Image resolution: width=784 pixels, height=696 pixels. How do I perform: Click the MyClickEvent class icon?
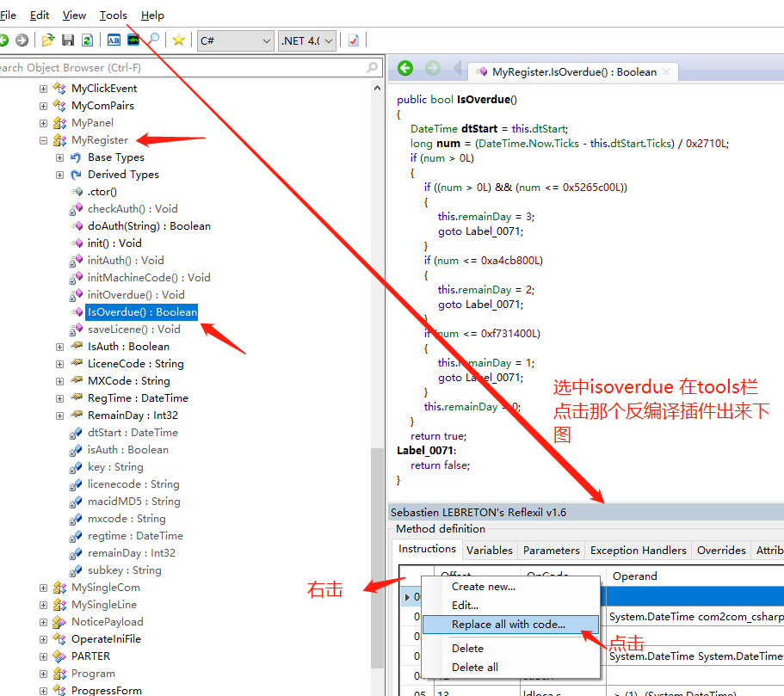[x=59, y=89]
